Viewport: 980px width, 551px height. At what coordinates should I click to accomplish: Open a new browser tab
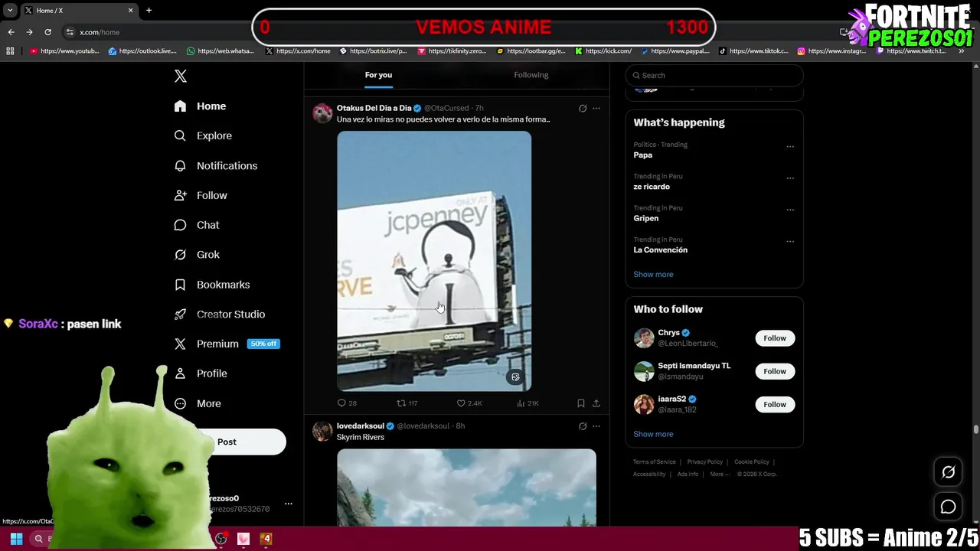[149, 11]
